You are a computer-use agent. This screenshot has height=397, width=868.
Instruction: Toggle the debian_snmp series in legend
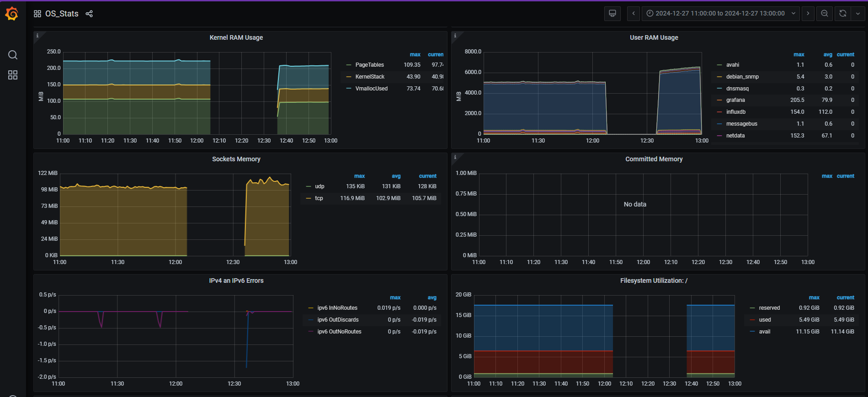pyautogui.click(x=742, y=77)
